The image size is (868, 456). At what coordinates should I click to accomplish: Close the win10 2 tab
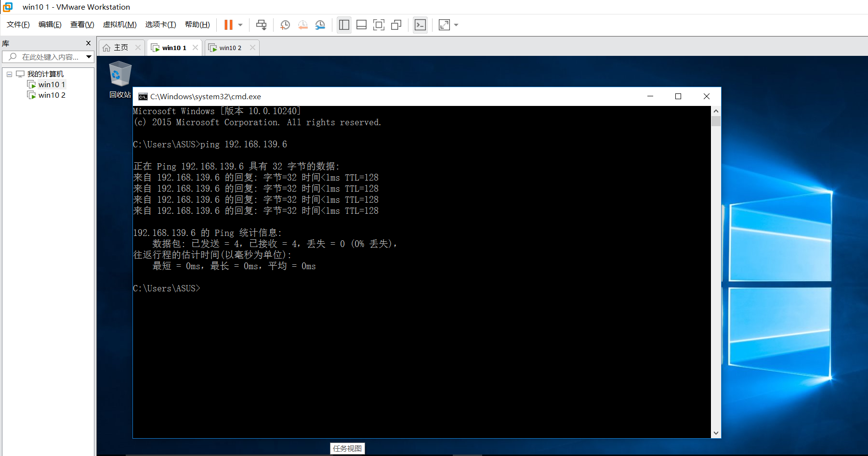(252, 48)
